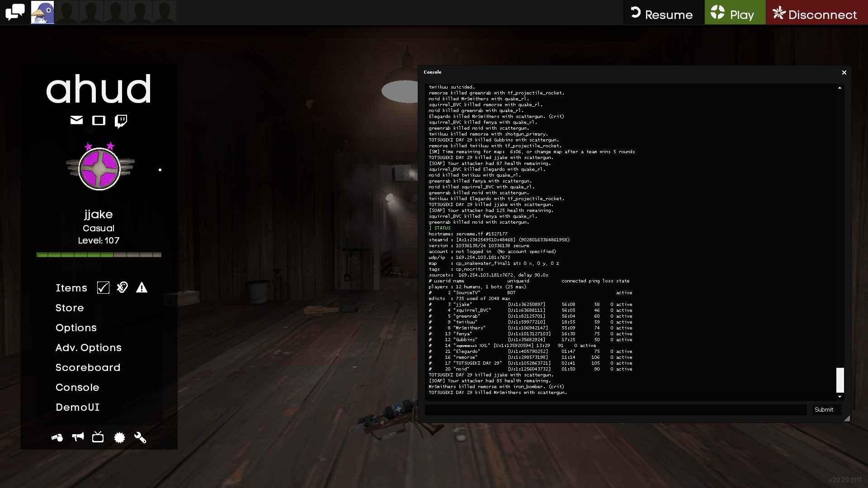Open the Scoreboard menu entry
Screen dimensions: 868x488
point(88,367)
